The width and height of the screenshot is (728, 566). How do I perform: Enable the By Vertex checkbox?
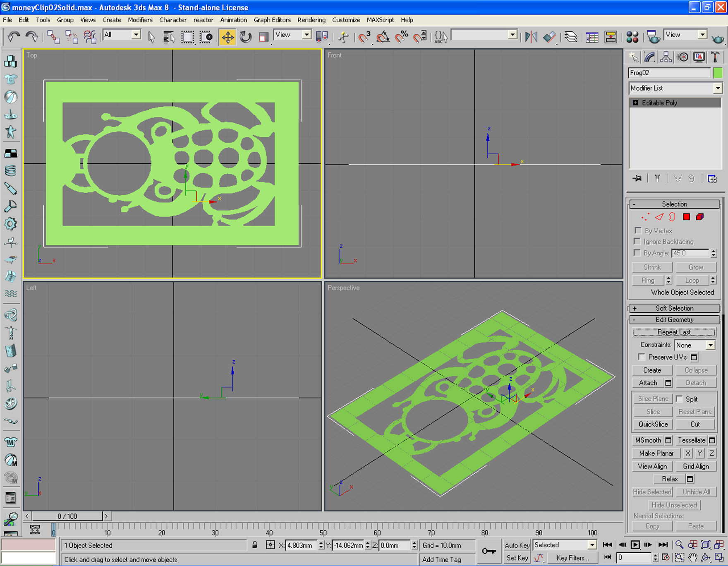(638, 230)
